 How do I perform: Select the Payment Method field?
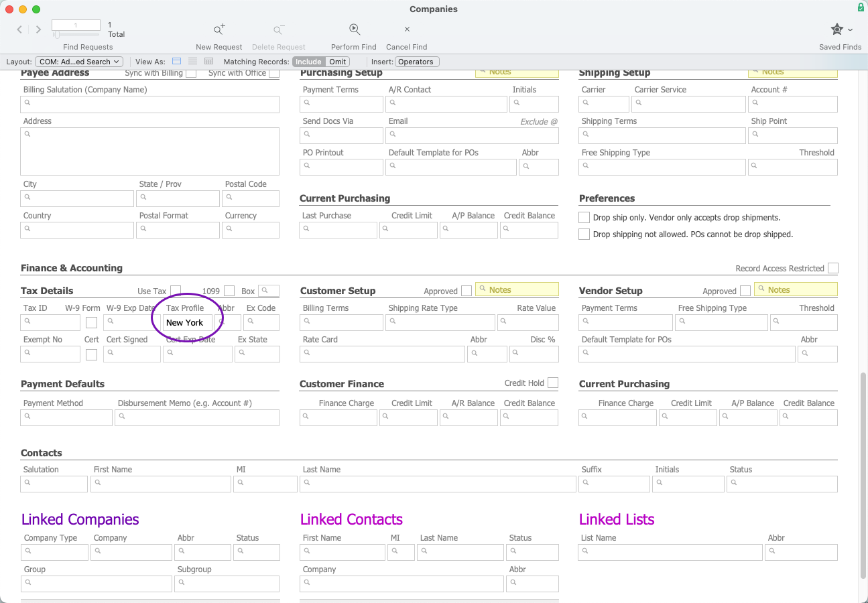pos(66,417)
